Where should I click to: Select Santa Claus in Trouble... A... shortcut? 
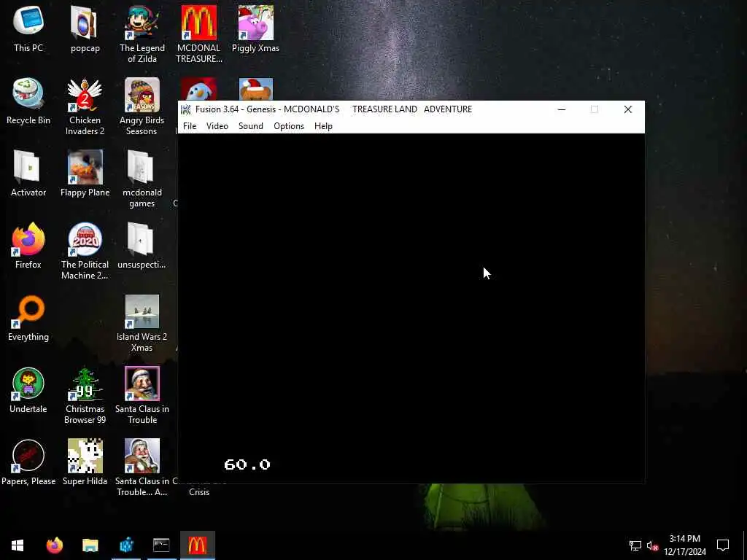(142, 467)
